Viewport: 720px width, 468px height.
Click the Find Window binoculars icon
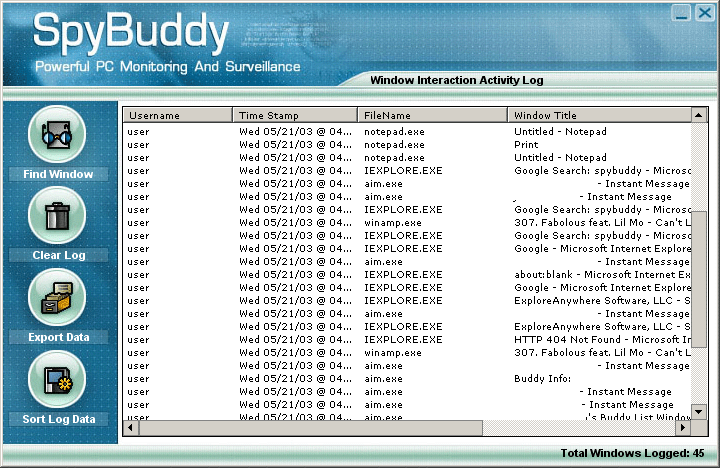click(57, 134)
